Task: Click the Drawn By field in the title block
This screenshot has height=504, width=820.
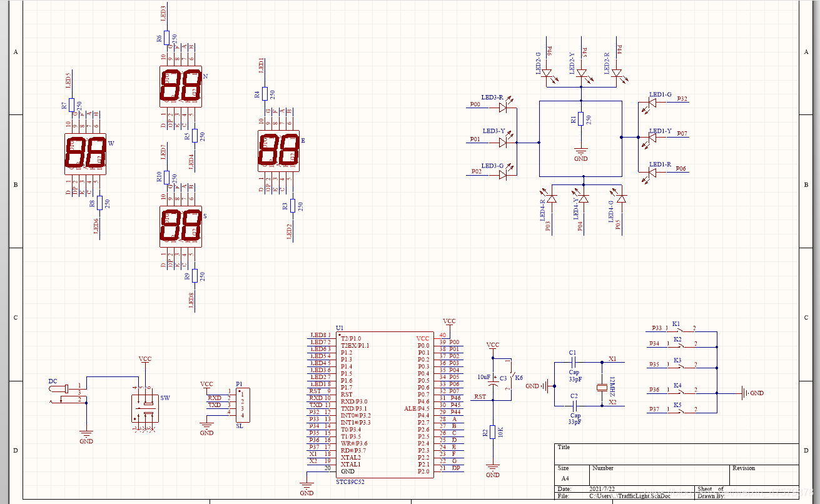Action: pyautogui.click(x=747, y=496)
